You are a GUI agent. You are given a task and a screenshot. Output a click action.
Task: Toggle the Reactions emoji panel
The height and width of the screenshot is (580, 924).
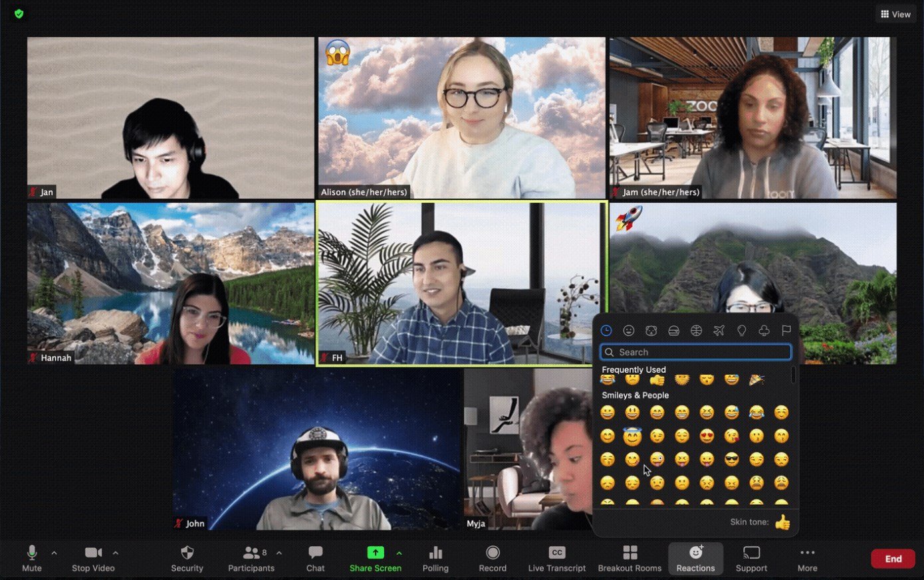pos(695,559)
